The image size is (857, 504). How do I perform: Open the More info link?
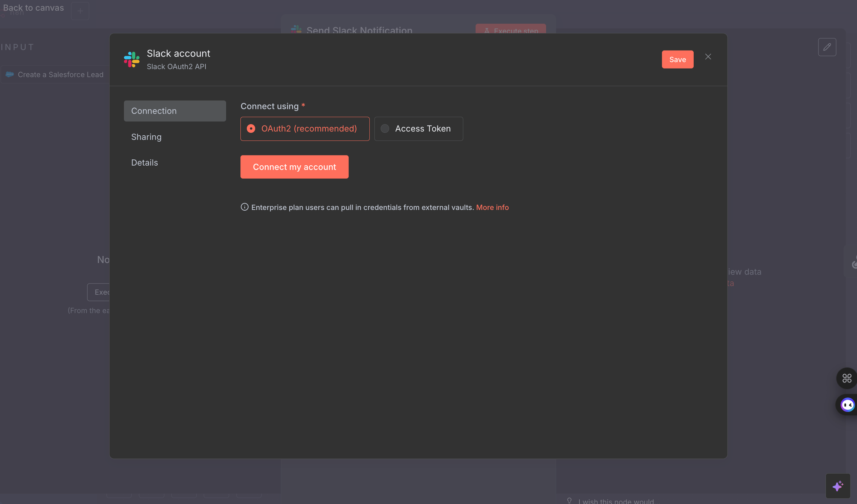point(492,207)
